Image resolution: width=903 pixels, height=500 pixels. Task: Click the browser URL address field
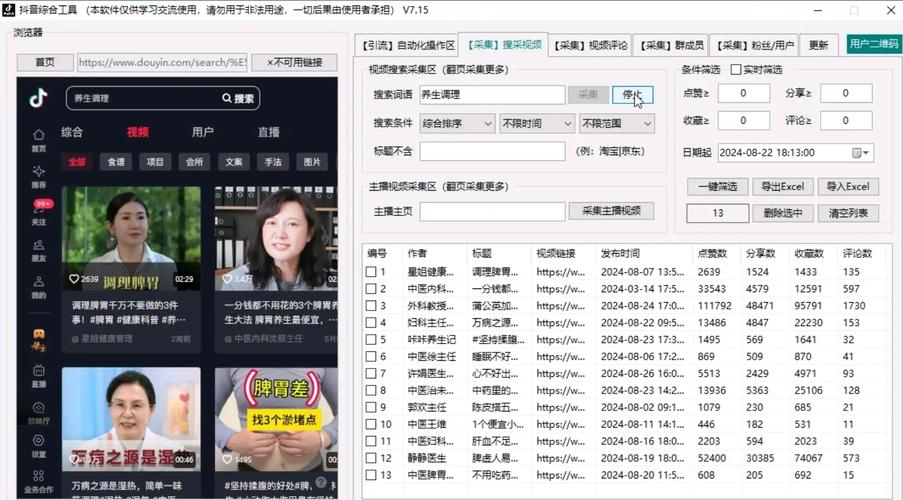coord(162,62)
